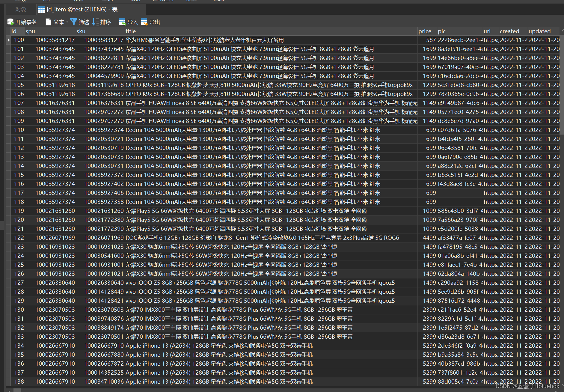
Task: Select the url cell in row 101
Action: point(491,49)
